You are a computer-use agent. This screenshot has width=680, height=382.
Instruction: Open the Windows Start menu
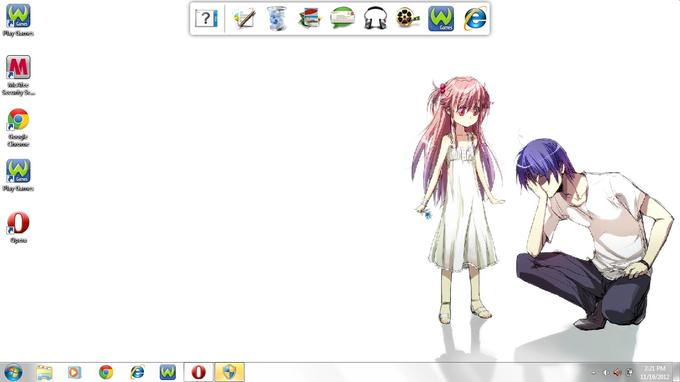tap(13, 372)
